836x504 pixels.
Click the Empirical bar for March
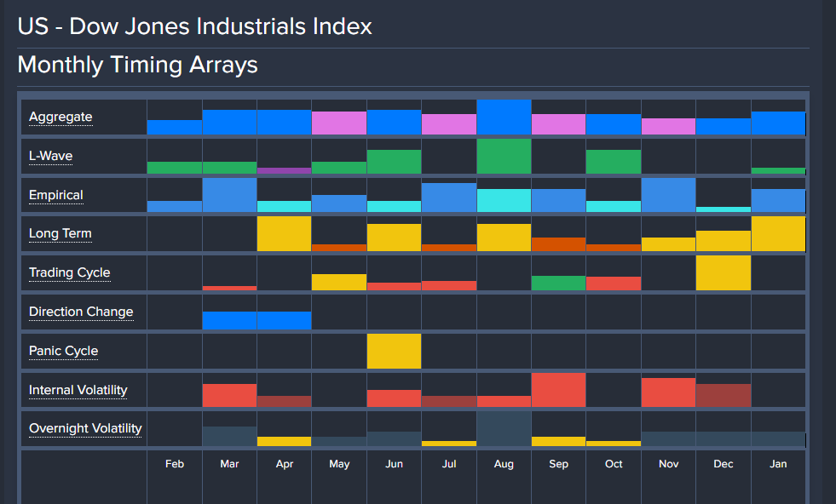click(x=230, y=195)
